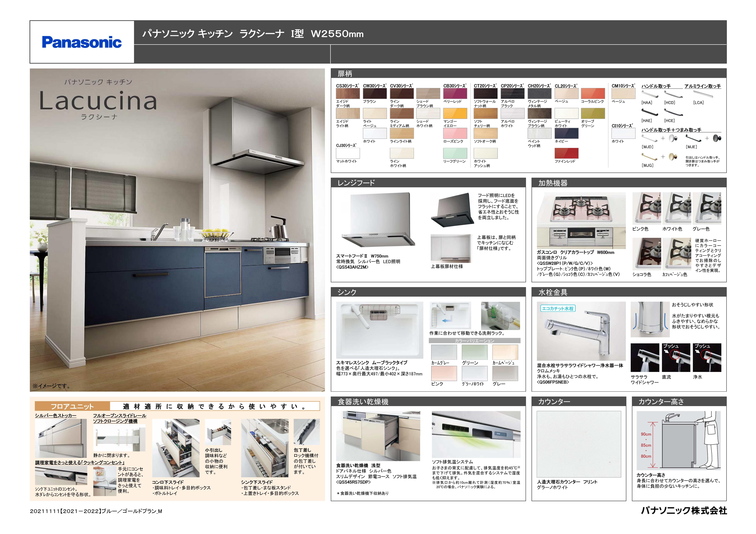
Task: Pick the コーラルピンク door swatch
Action: (593, 93)
